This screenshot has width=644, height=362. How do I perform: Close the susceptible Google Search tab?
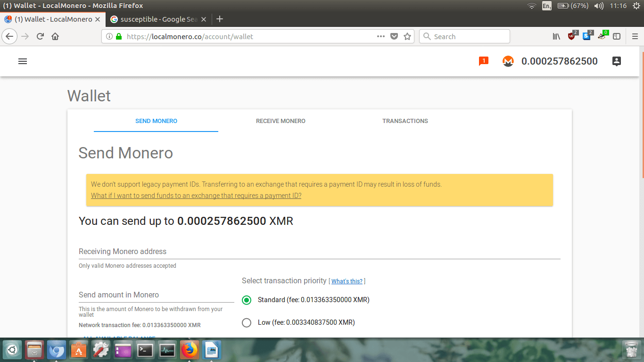pos(204,19)
